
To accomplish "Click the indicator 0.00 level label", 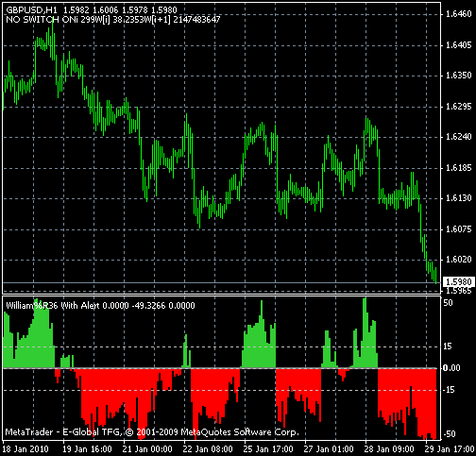I will pyautogui.click(x=451, y=368).
